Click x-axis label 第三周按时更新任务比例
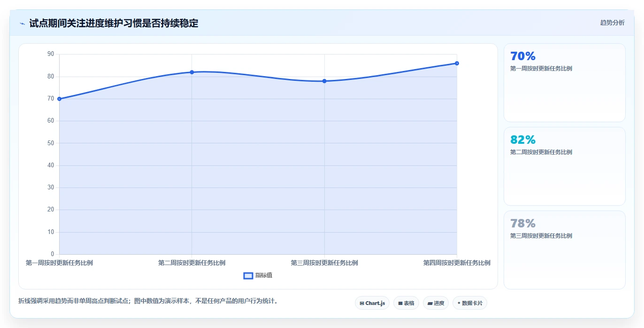The width and height of the screenshot is (644, 328). point(324,263)
